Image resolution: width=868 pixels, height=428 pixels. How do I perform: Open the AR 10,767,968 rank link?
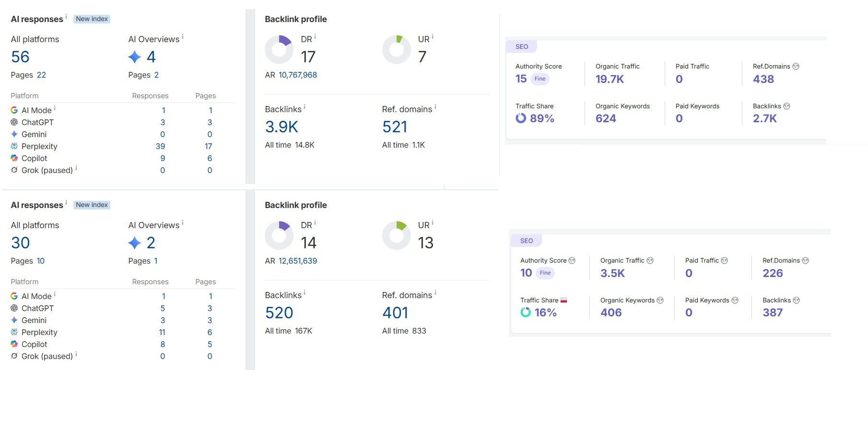[298, 75]
